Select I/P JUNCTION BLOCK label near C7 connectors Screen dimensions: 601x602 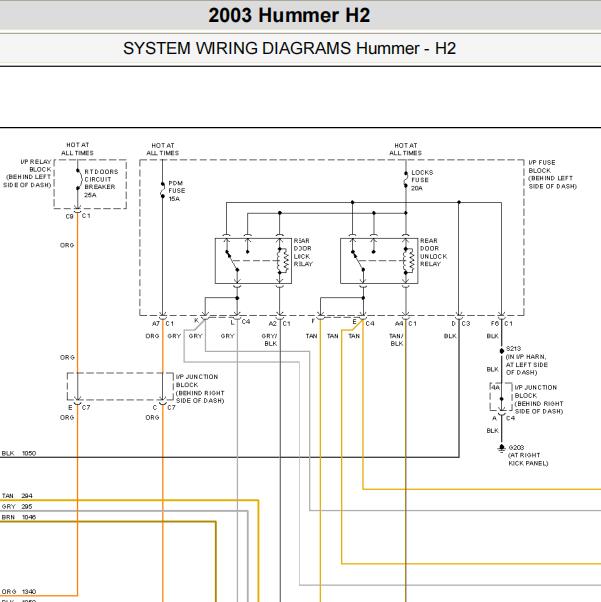pos(200,389)
